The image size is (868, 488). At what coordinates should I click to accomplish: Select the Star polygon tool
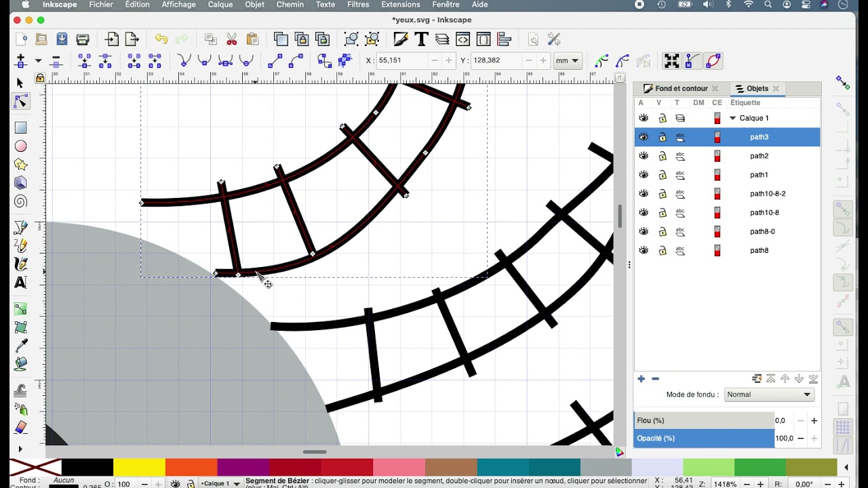[x=20, y=165]
